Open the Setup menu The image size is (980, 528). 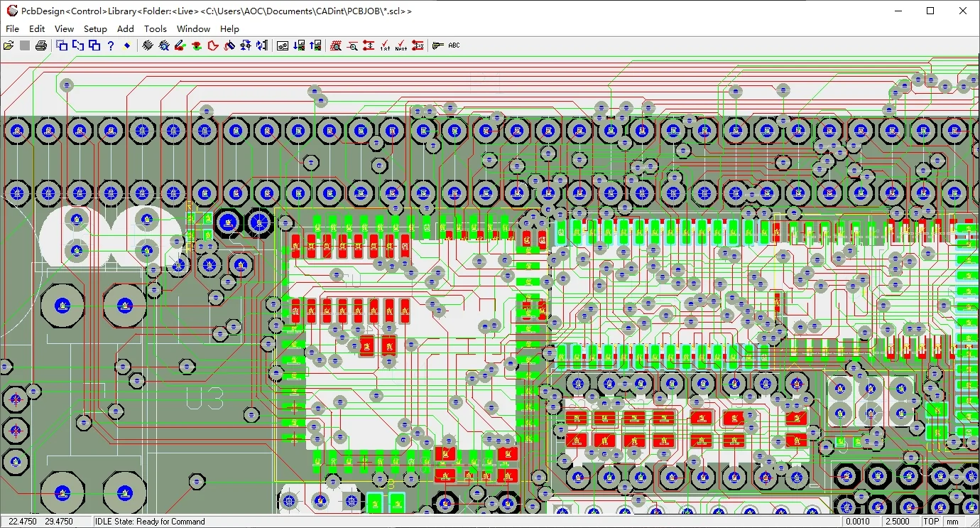pyautogui.click(x=95, y=28)
